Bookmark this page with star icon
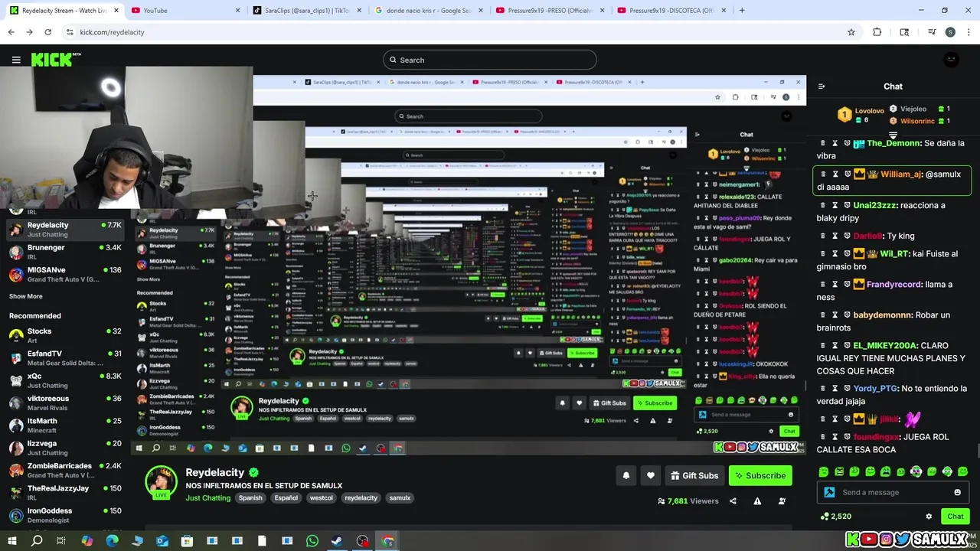Image resolution: width=980 pixels, height=551 pixels. [x=851, y=32]
